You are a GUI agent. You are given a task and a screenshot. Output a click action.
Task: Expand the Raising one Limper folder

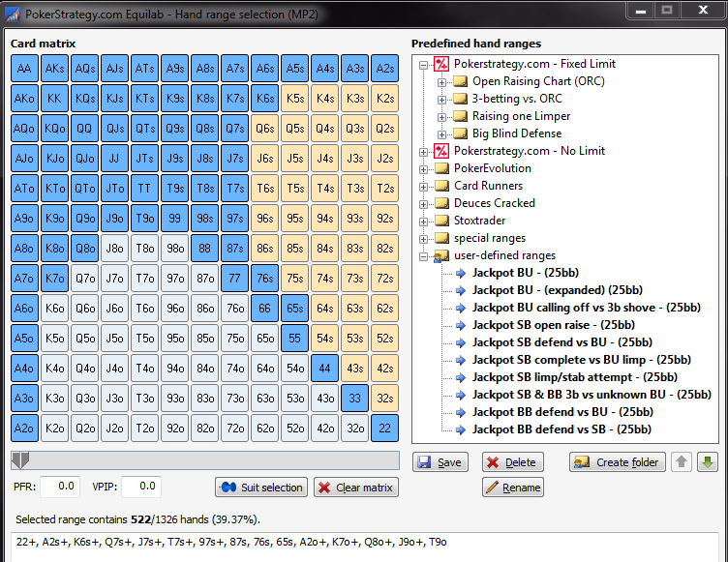pos(441,117)
